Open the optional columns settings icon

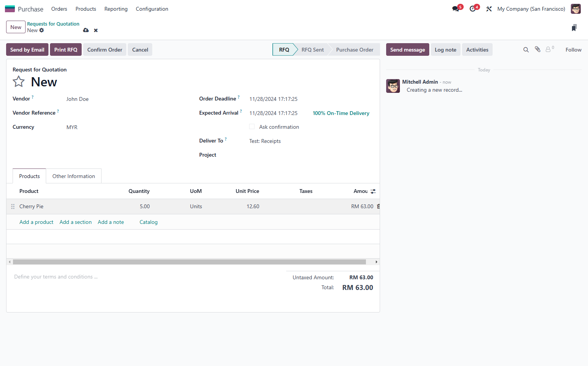click(373, 191)
